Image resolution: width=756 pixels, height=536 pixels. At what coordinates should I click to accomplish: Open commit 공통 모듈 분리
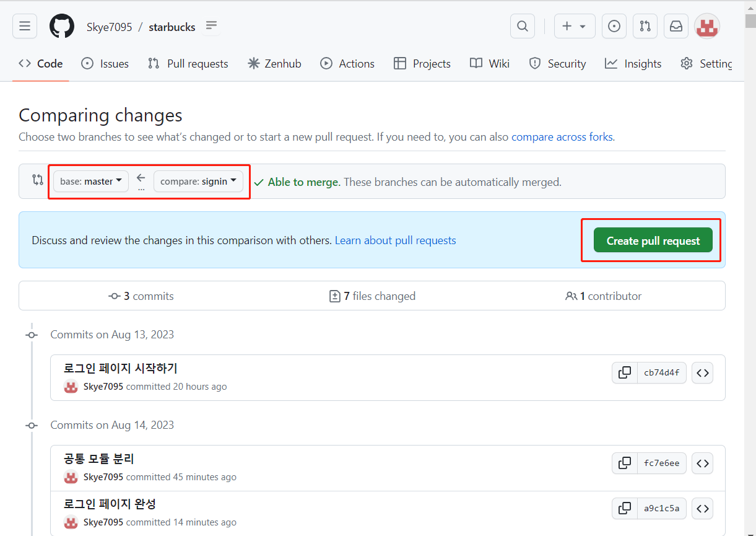pos(99,459)
